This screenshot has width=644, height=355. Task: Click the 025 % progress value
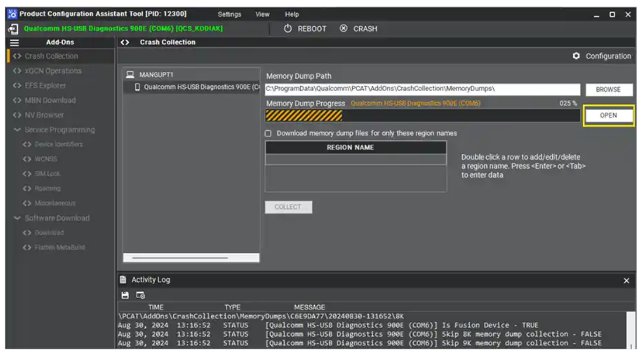[568, 104]
